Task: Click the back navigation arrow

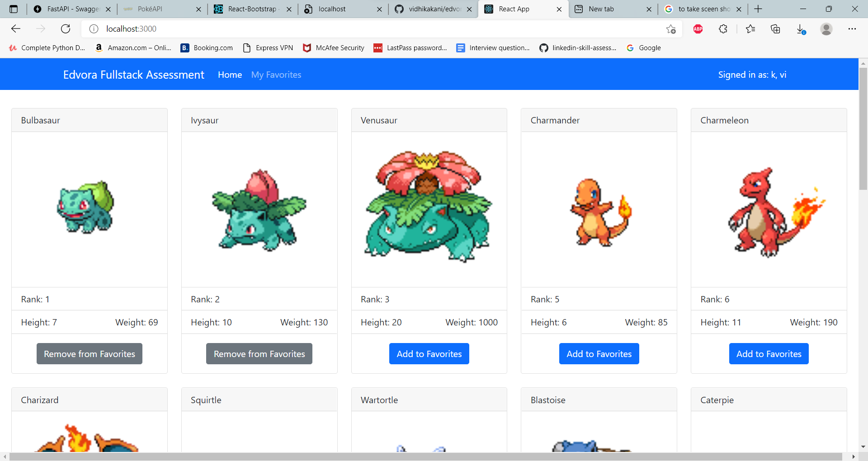Action: pyautogui.click(x=16, y=28)
